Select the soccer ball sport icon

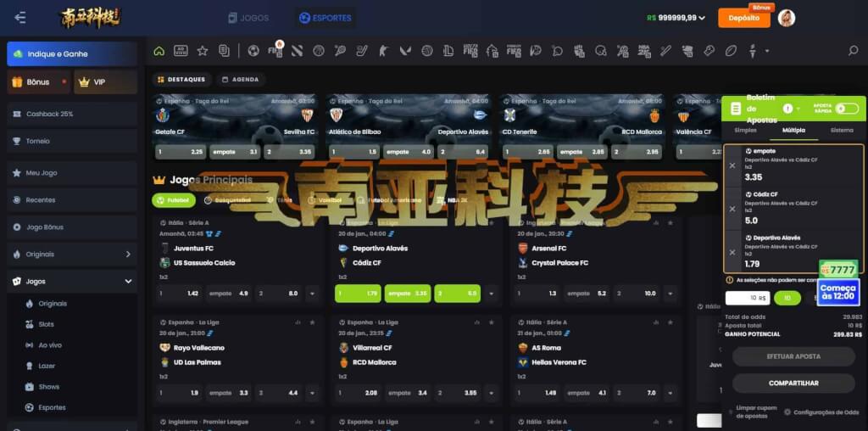pos(253,51)
